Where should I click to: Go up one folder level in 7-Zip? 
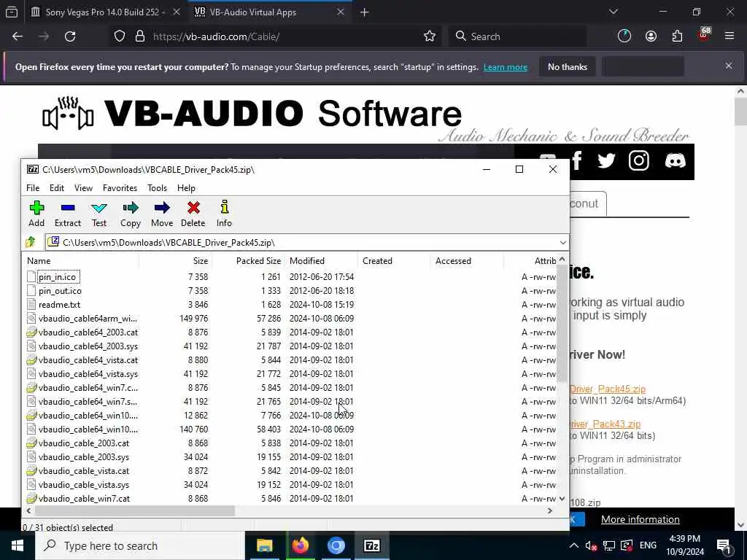click(31, 242)
